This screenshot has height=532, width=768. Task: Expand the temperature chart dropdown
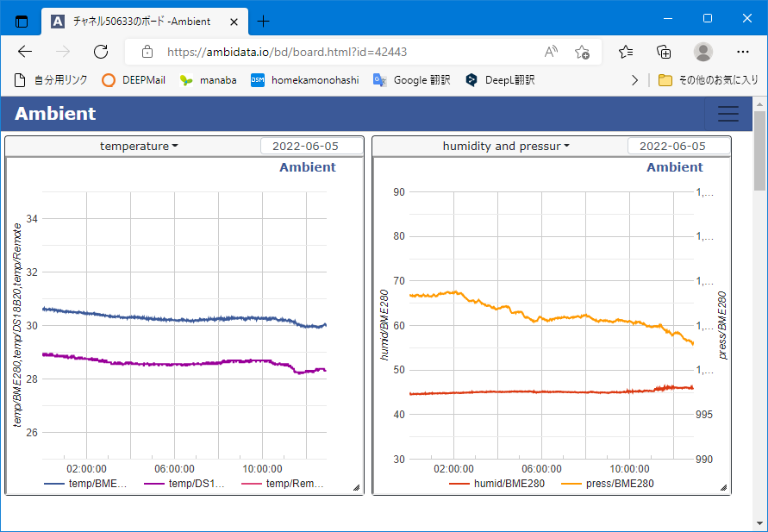point(139,147)
